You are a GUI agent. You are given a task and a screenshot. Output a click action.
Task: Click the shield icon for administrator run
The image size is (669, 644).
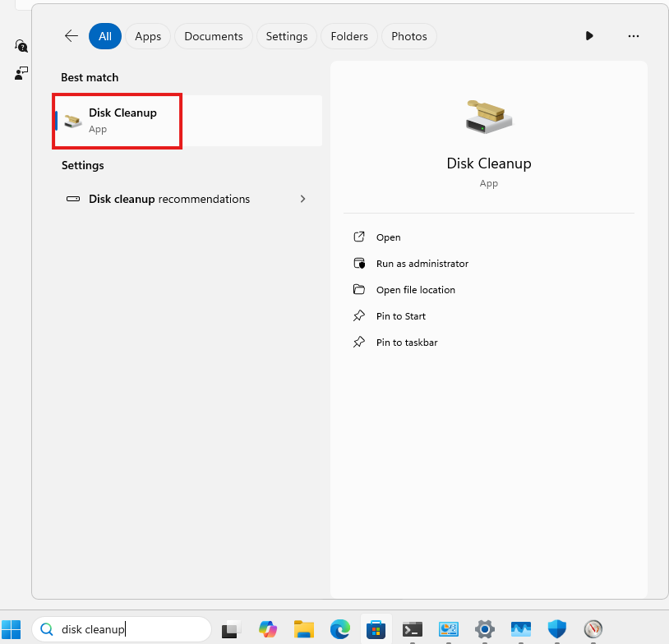tap(359, 263)
